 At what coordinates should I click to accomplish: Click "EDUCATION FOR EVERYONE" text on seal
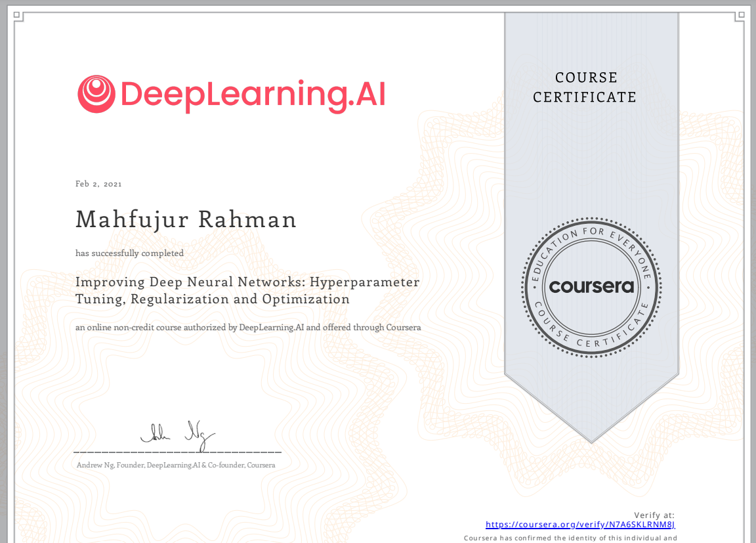coord(591,239)
